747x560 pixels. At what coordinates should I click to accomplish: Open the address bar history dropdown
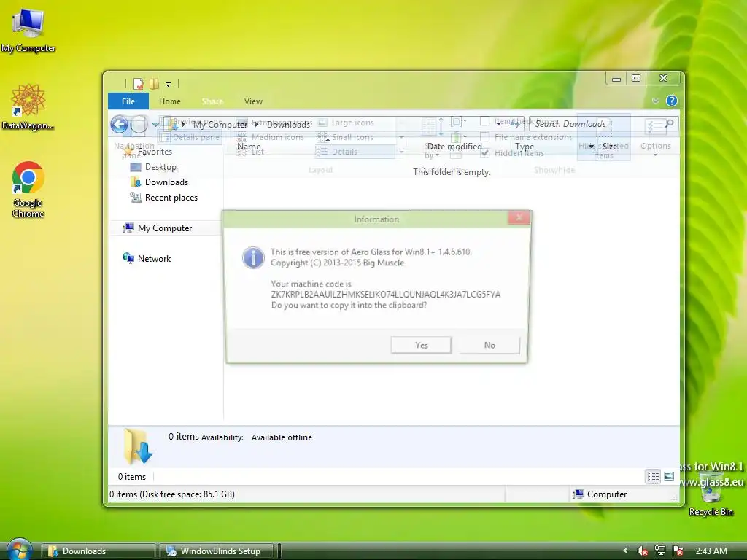(498, 124)
